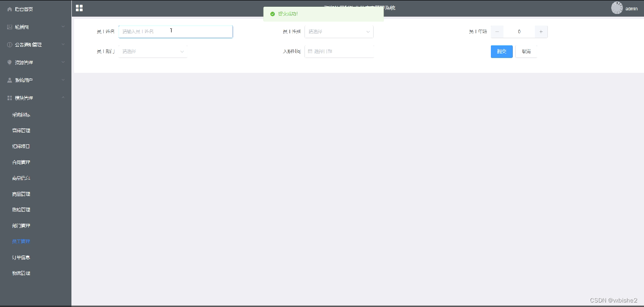Click the green check icon in the success toast
644x307 pixels.
click(273, 14)
